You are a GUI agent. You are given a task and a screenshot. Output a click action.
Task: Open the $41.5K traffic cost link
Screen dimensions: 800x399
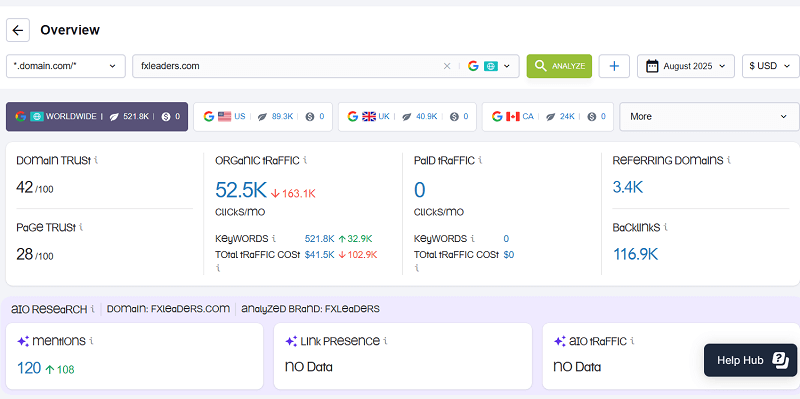(x=319, y=254)
